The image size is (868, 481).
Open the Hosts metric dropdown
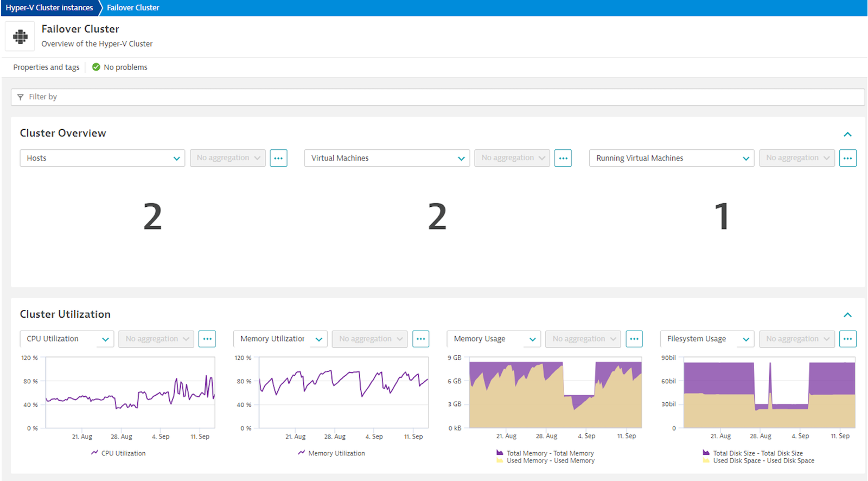click(x=103, y=158)
